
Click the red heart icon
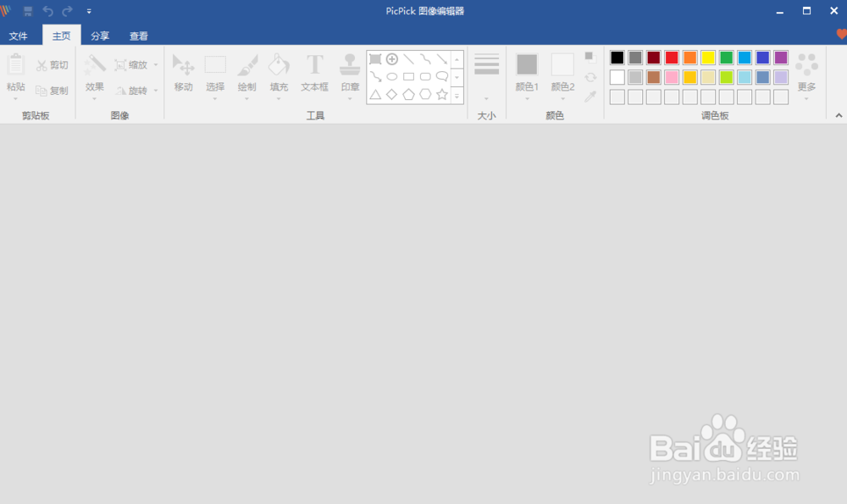coord(841,34)
